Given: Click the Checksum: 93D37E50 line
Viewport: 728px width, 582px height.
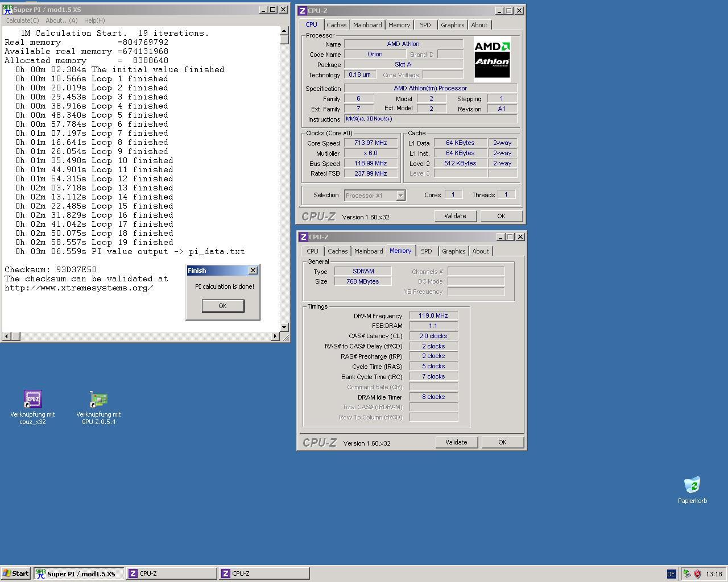Looking at the screenshot, I should pos(51,269).
